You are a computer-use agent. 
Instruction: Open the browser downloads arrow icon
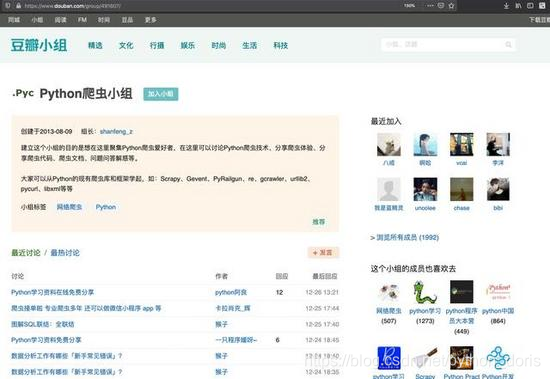click(x=506, y=6)
